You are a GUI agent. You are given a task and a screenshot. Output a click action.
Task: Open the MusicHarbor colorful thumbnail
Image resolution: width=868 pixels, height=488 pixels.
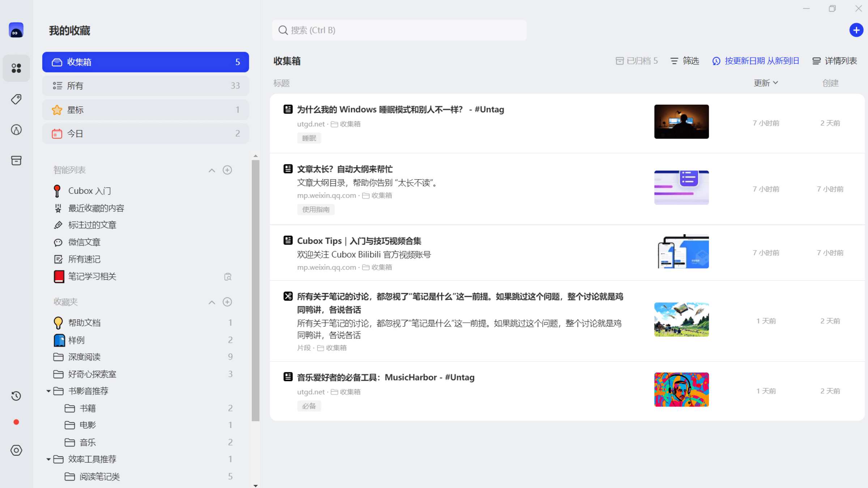click(681, 390)
